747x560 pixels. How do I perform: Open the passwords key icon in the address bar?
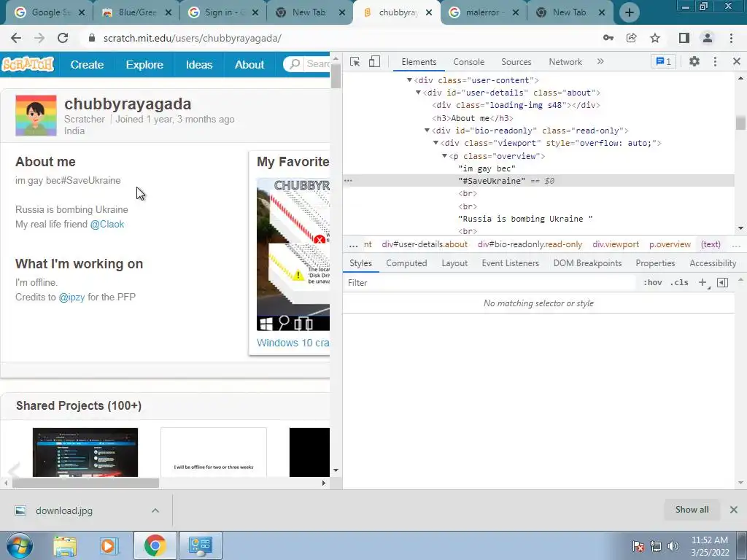tap(608, 38)
